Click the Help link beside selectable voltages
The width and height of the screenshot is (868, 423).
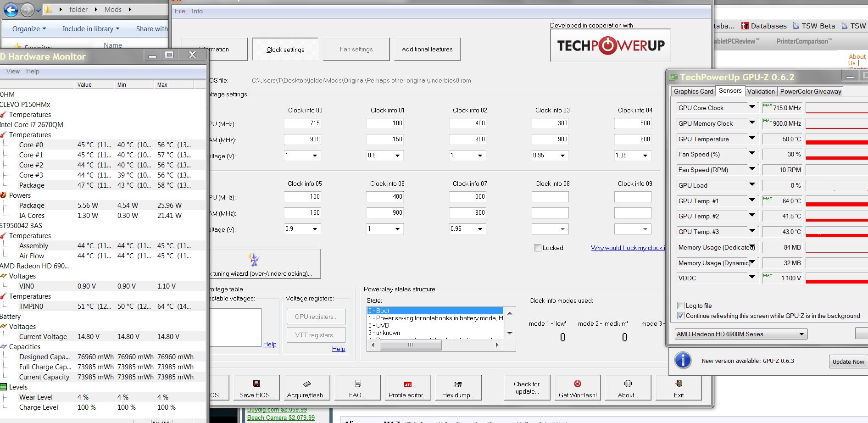click(x=270, y=344)
